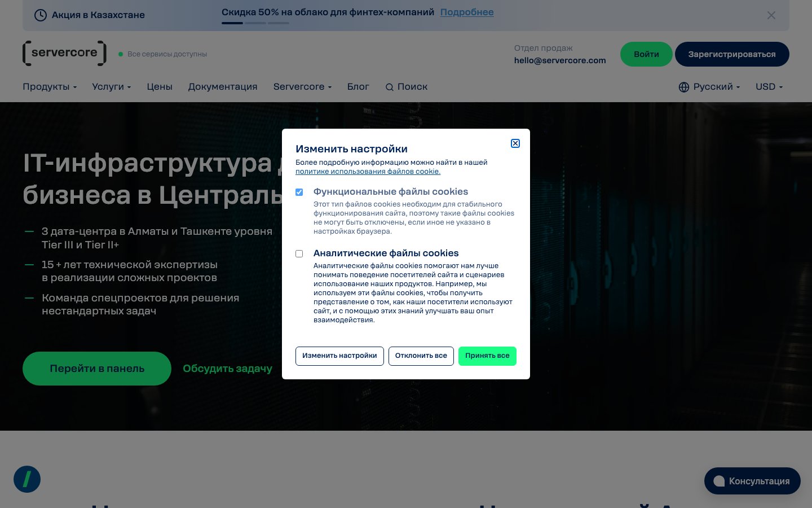This screenshot has height=508, width=812.
Task: Click the Отдел продаж label
Action: pyautogui.click(x=543, y=48)
